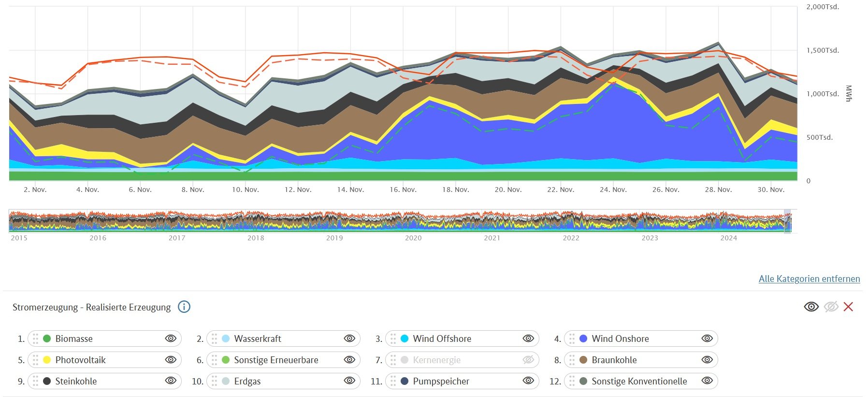Image resolution: width=868 pixels, height=397 pixels.
Task: Click the drag handle of Wind Offshore
Action: [393, 338]
